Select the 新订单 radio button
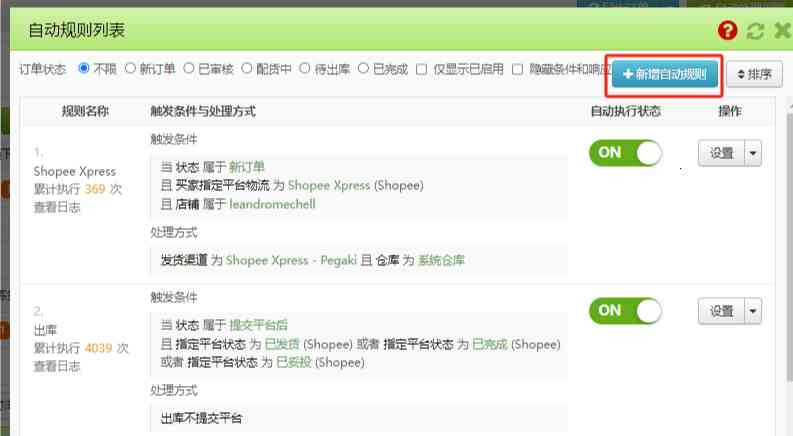793x436 pixels. point(130,68)
